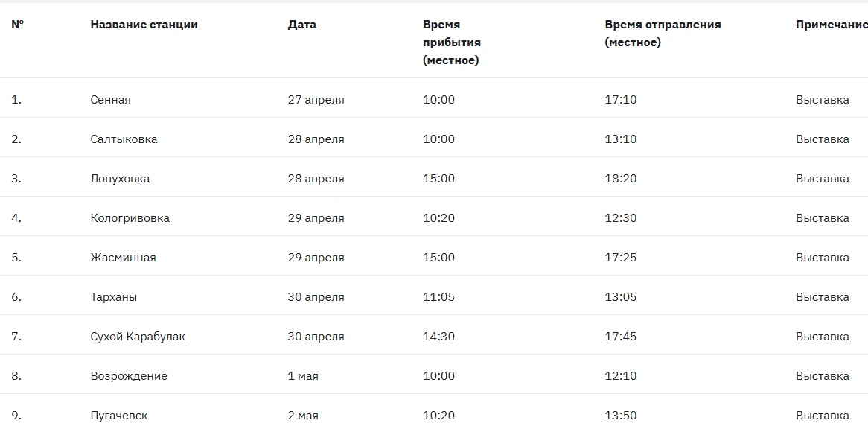Image resolution: width=868 pixels, height=429 pixels.
Task: Click the Пугачевск station name
Action: point(118,416)
